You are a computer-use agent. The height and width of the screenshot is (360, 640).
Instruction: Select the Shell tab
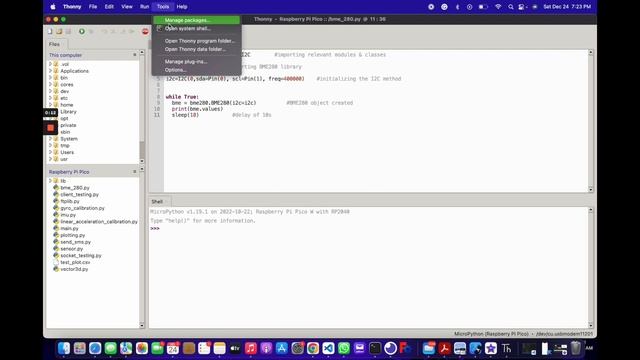click(x=157, y=202)
